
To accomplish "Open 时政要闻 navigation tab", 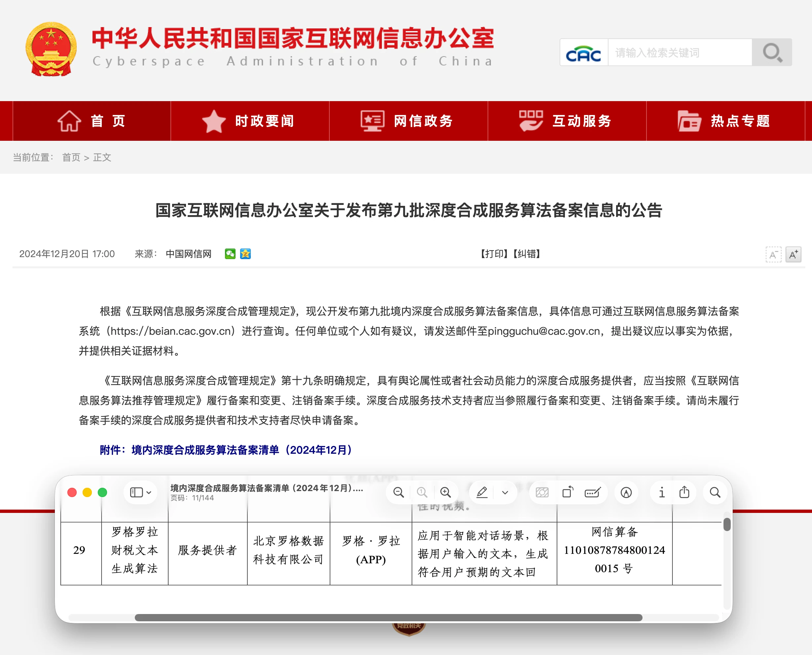I will [250, 121].
